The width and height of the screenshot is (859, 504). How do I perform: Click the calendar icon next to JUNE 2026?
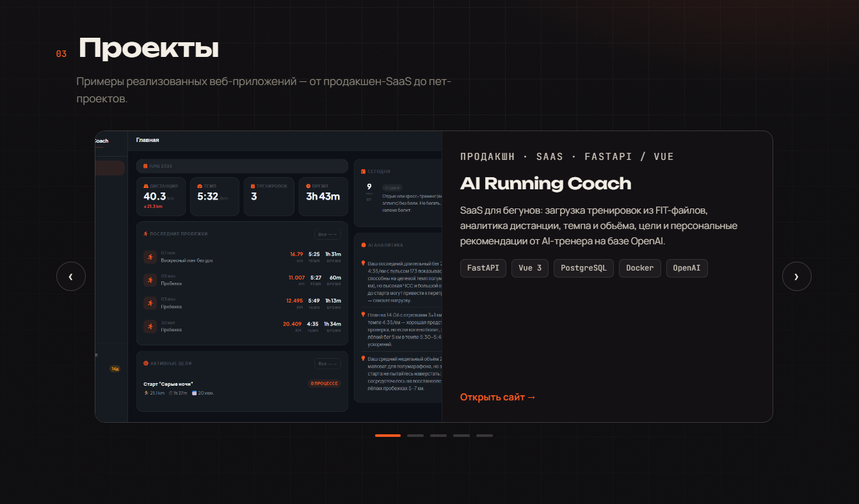[145, 166]
